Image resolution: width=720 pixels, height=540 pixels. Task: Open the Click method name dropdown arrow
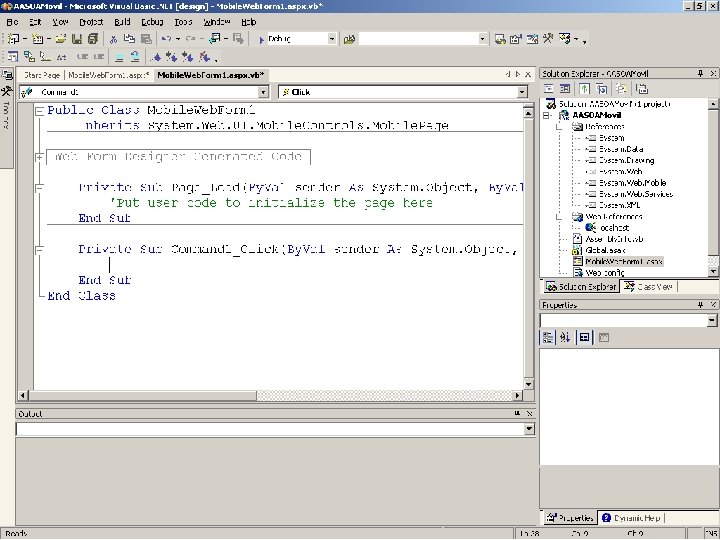(x=522, y=92)
